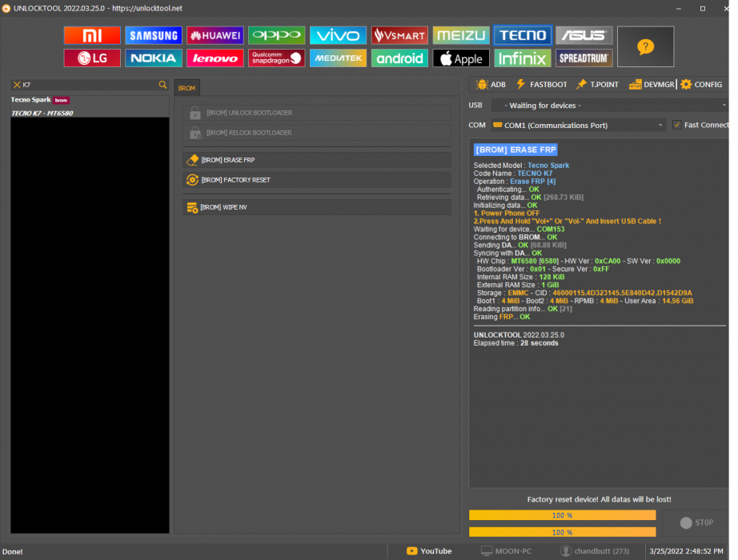Click [BROM] UNLOCK BOOTLOADER button
Image resolution: width=738 pixels, height=560 pixels.
(x=317, y=113)
